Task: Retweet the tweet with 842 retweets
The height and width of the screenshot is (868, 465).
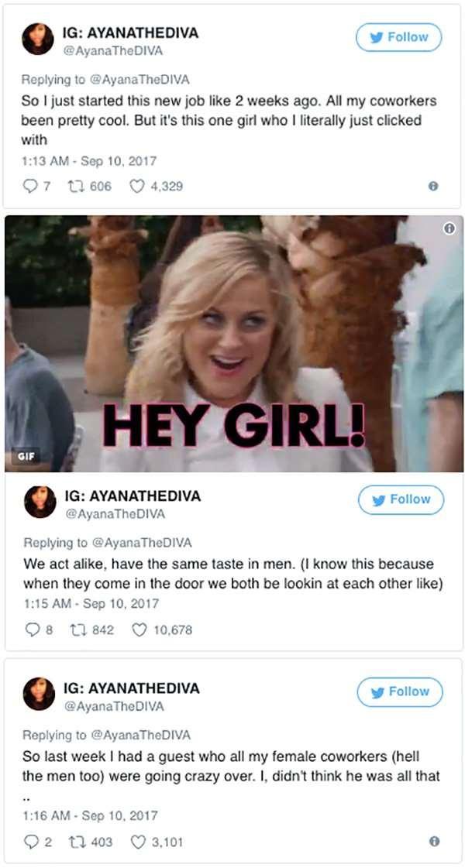Action: tap(78, 630)
